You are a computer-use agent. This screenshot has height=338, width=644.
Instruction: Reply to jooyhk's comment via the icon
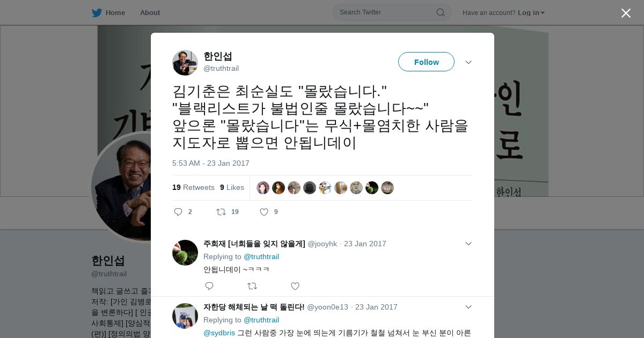pos(209,286)
